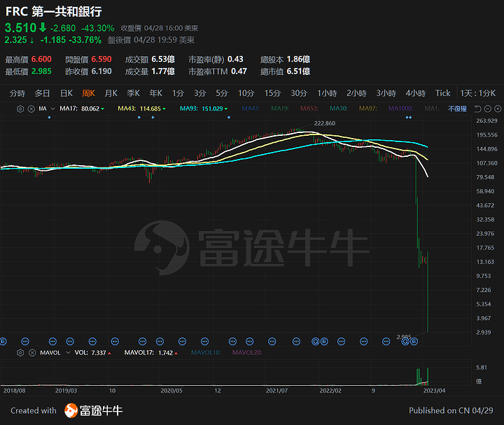Viewport: 504px width, 425px height.
Task: Switch to the 季K quarterly chart tab
Action: tap(134, 93)
